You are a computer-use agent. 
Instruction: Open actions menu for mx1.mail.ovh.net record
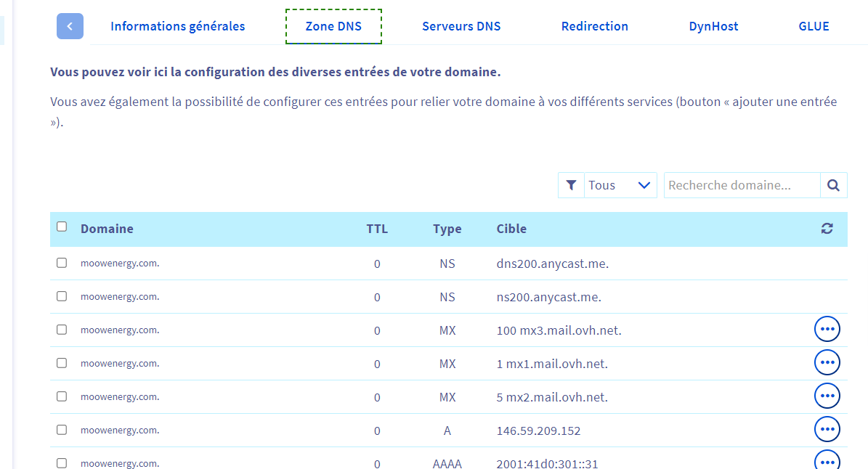[x=827, y=363]
